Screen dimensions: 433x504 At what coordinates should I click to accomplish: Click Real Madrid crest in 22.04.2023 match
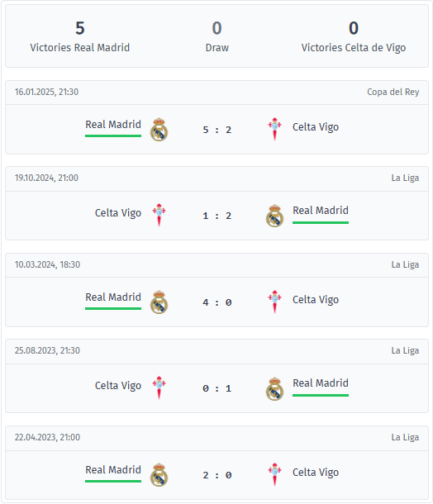tap(159, 475)
